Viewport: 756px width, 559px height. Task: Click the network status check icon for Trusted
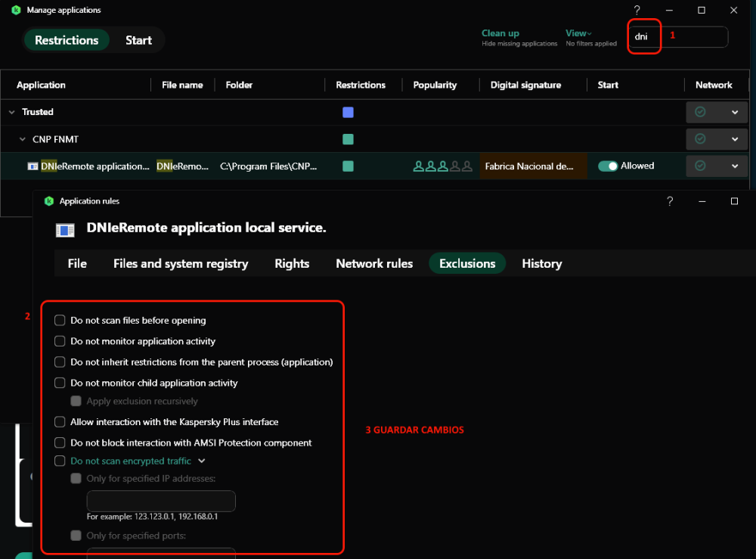[x=700, y=112]
